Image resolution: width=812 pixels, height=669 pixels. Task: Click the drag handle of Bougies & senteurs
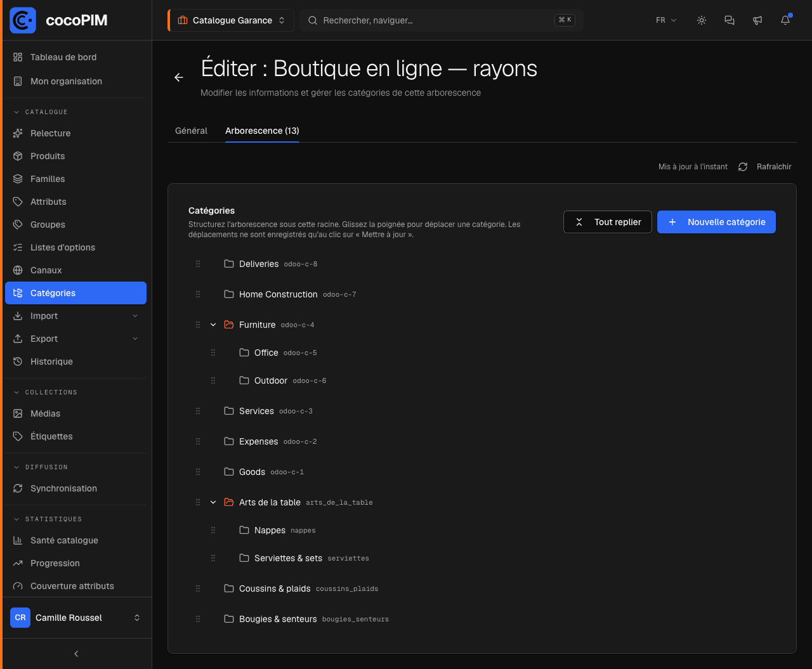pyautogui.click(x=198, y=619)
